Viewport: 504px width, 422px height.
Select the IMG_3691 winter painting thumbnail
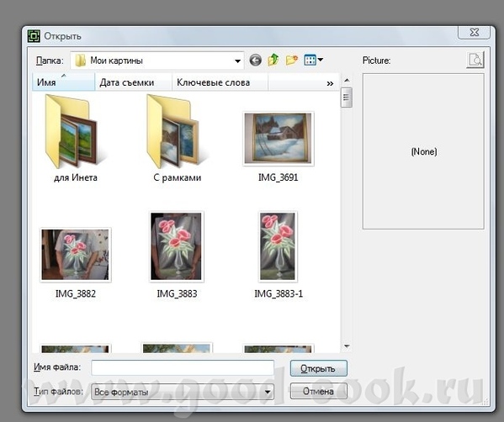[x=279, y=139]
